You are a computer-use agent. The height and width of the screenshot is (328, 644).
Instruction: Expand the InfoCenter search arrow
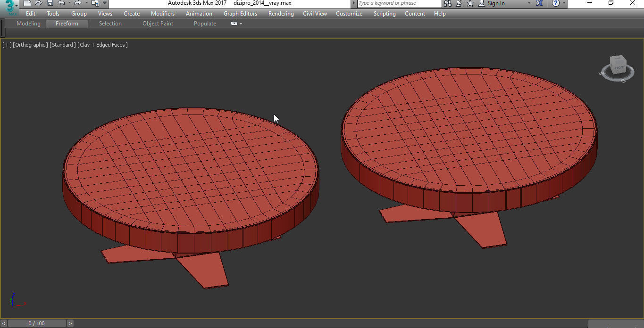[x=354, y=3]
